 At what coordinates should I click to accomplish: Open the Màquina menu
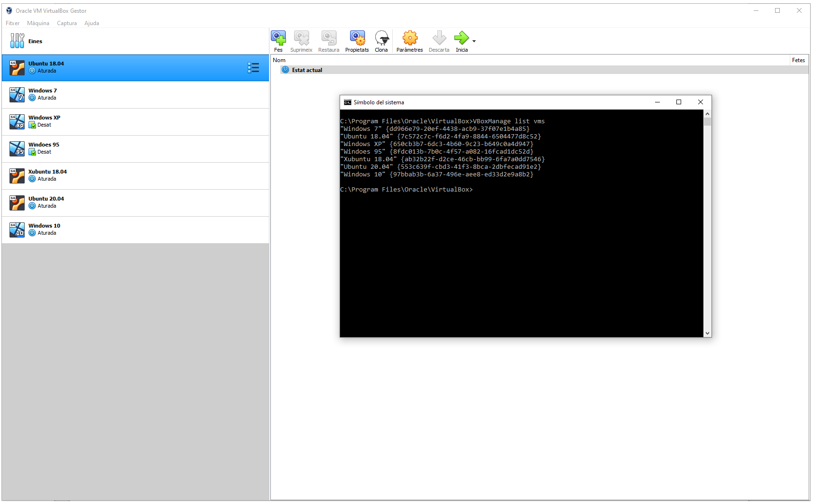click(x=38, y=23)
